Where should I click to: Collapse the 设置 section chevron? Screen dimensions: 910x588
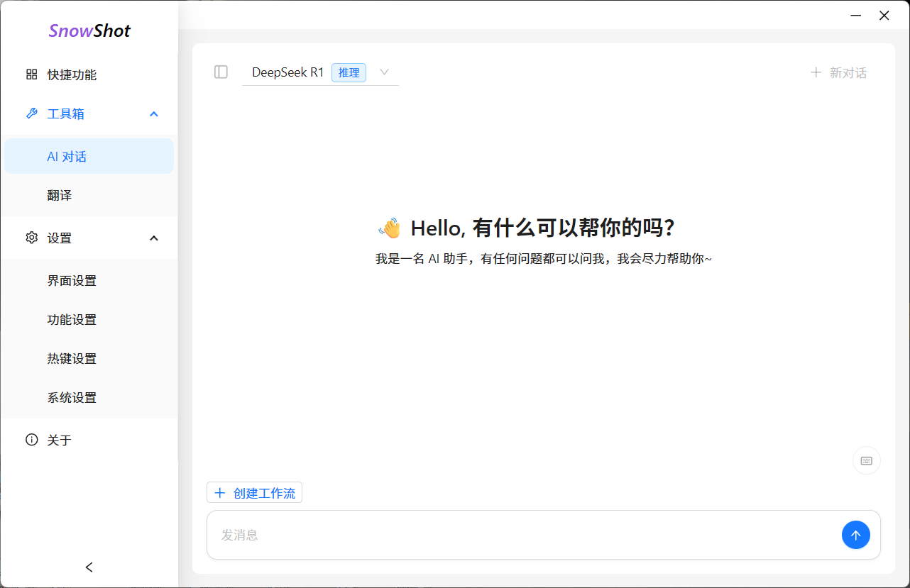tap(154, 238)
